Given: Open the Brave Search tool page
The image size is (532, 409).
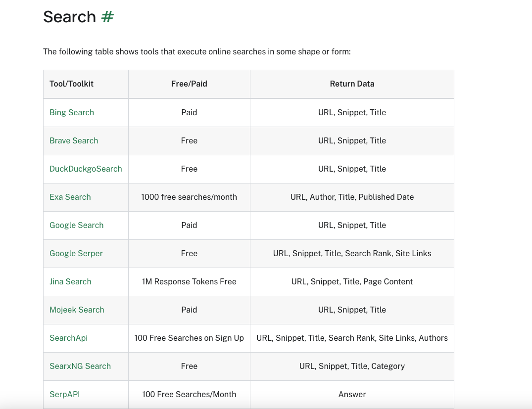Looking at the screenshot, I should 74,140.
